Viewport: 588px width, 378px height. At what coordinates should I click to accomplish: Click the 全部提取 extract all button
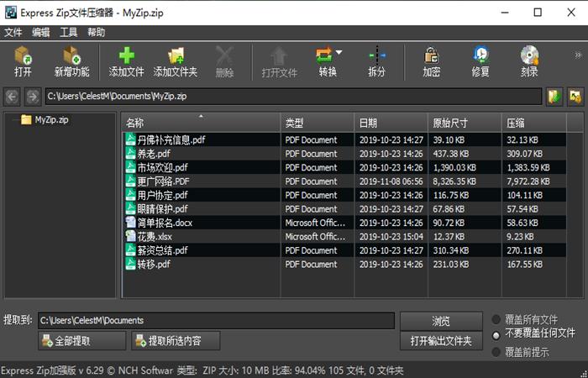(81, 341)
